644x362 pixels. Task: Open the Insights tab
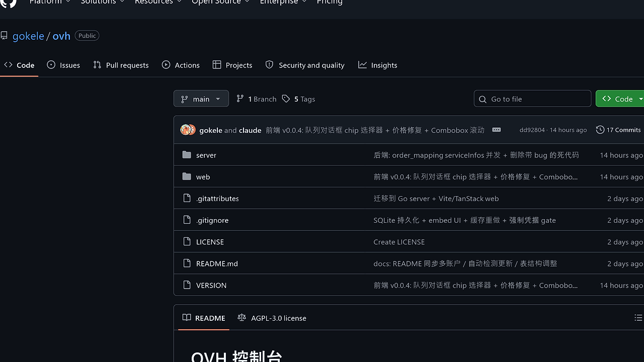(378, 65)
